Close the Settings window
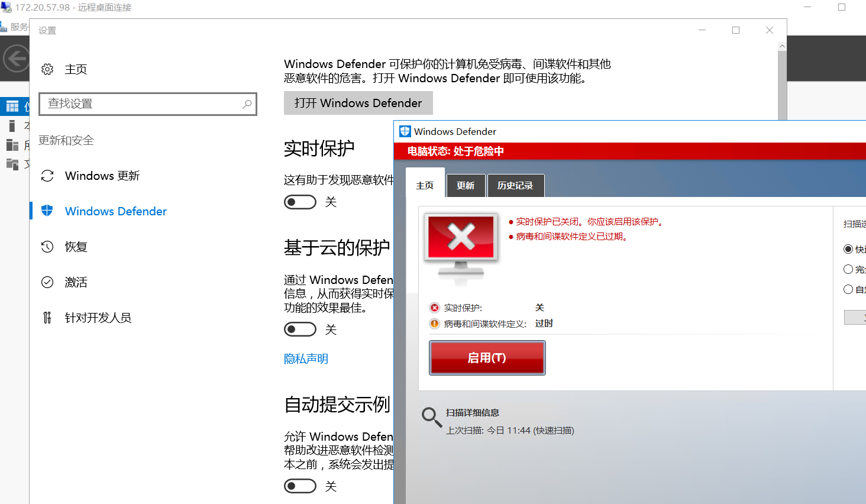This screenshot has width=866, height=504. coord(770,30)
